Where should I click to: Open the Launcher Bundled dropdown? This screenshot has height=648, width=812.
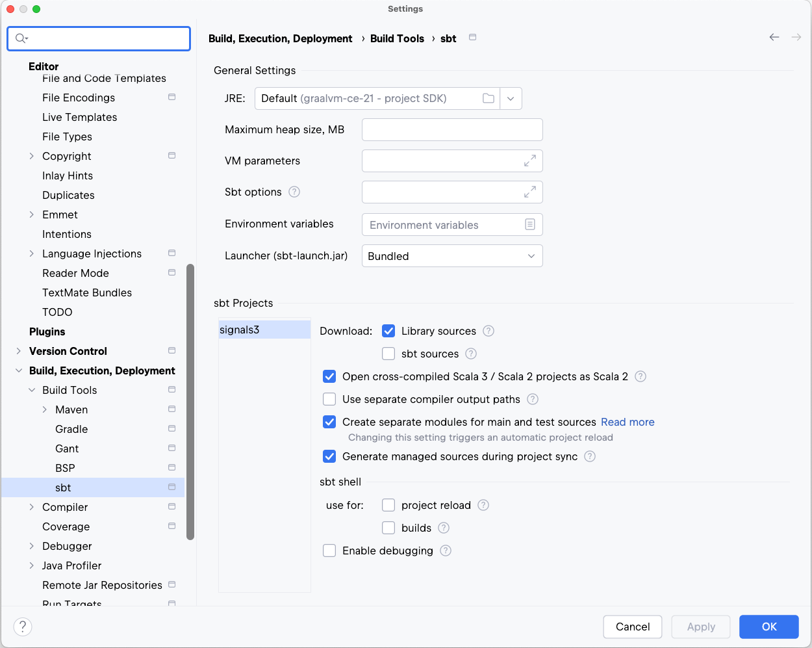pyautogui.click(x=451, y=255)
